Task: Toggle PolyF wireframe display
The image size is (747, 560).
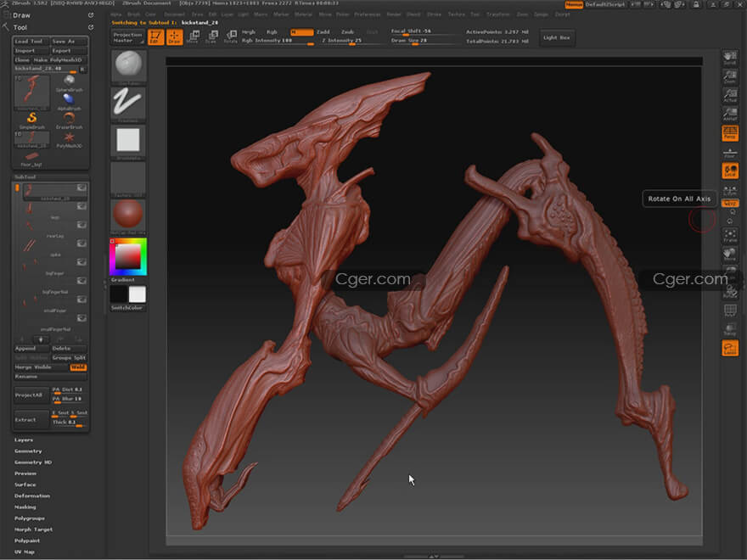Action: (x=730, y=311)
